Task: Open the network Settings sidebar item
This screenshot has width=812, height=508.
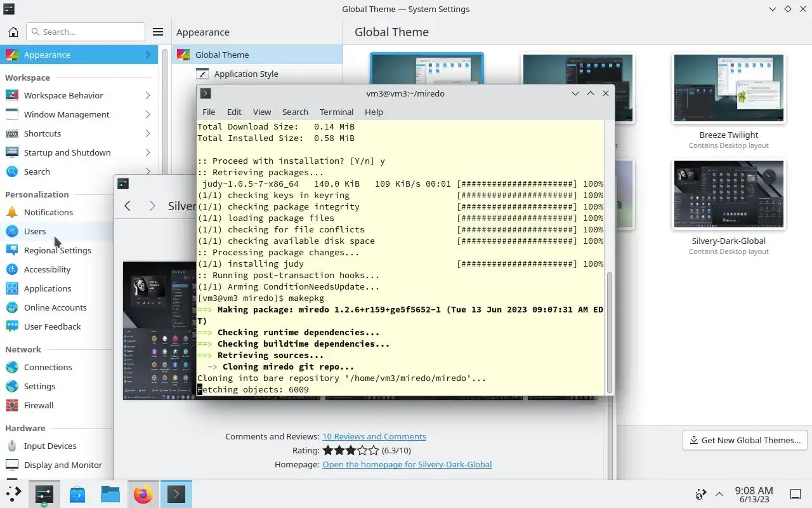Action: pos(39,386)
